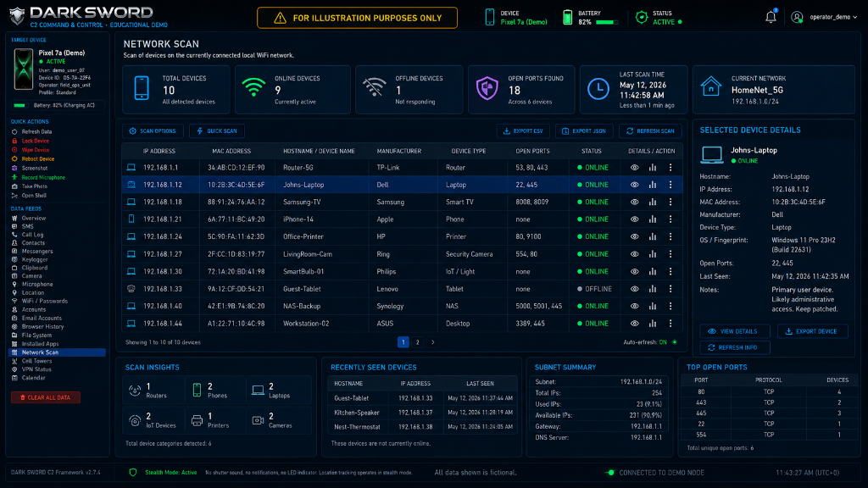This screenshot has width=868, height=488.
Task: Click the Scan Options button
Action: click(153, 131)
